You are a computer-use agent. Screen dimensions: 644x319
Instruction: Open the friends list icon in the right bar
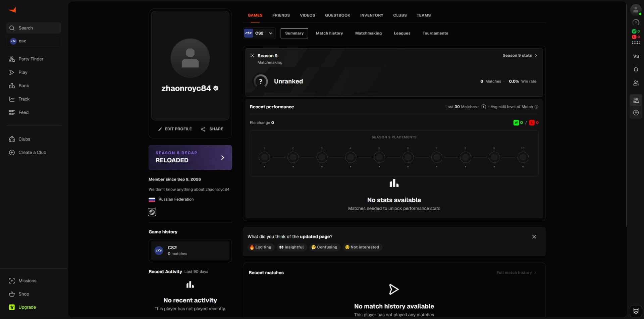point(636,83)
